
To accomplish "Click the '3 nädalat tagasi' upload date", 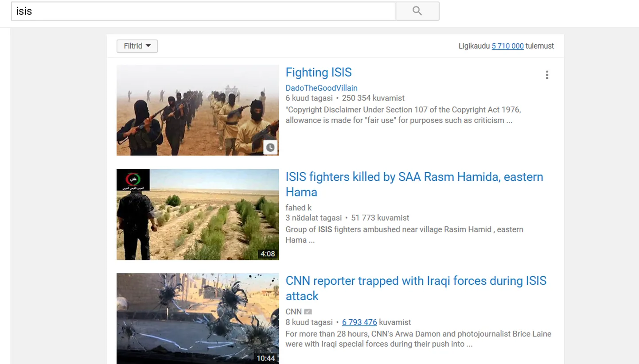I will (314, 218).
